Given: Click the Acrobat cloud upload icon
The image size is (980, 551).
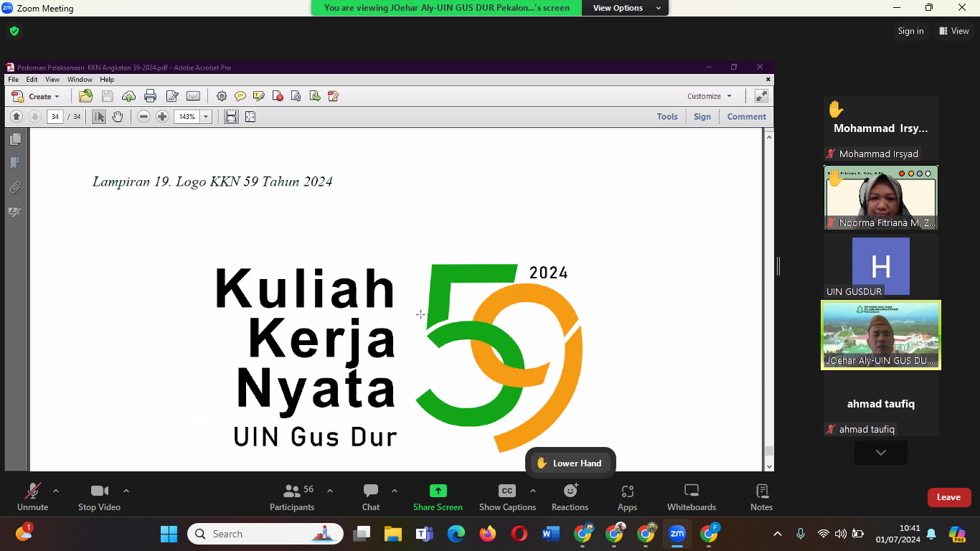Looking at the screenshot, I should (128, 96).
